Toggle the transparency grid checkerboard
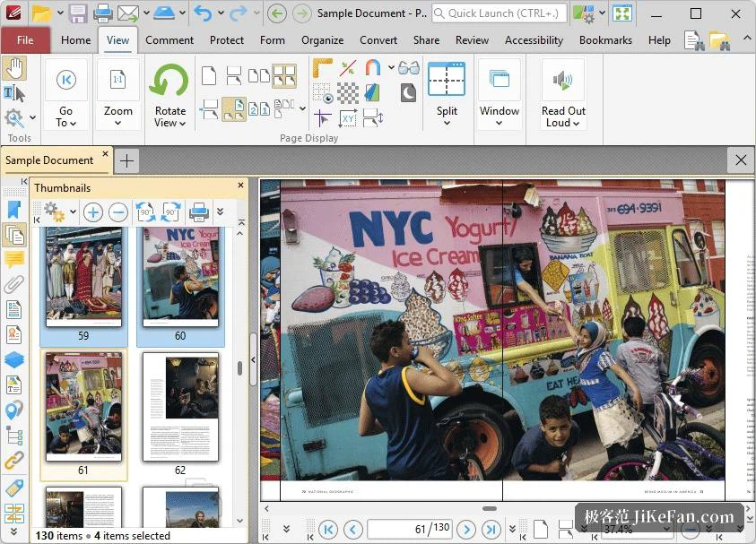Screen dimensions: 756x544 point(348,93)
